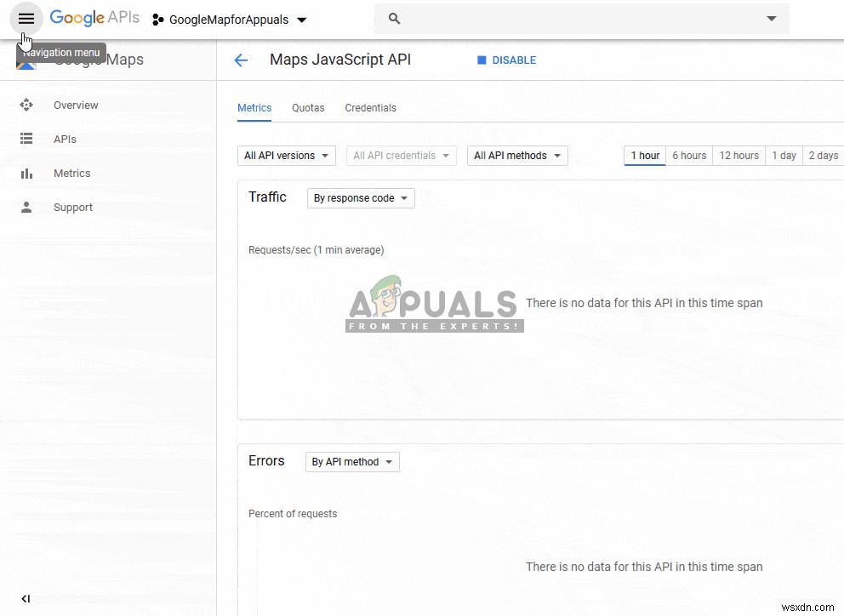Open the All API versions dropdown
This screenshot has height=616, width=844.
[x=286, y=156]
